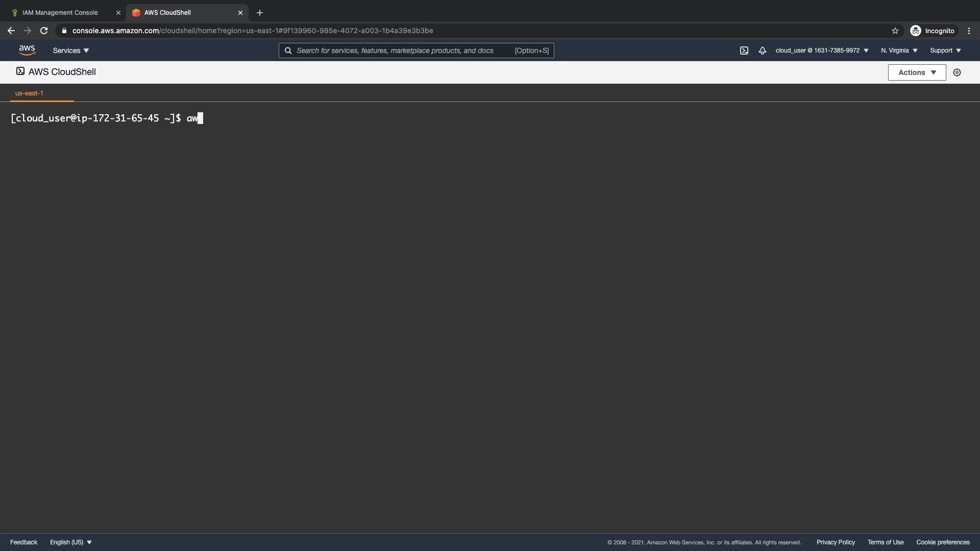Screen dimensions: 980x551
Task: Select the us-east-1 terminal tab
Action: click(x=29, y=93)
